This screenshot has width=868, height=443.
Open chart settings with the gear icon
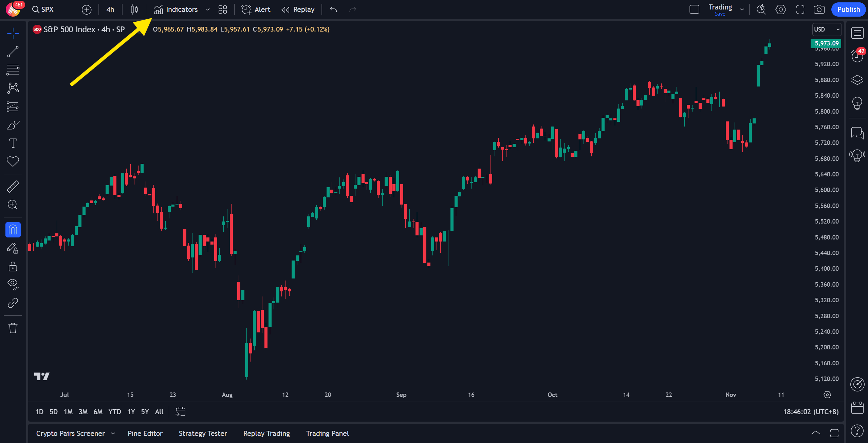(x=780, y=9)
